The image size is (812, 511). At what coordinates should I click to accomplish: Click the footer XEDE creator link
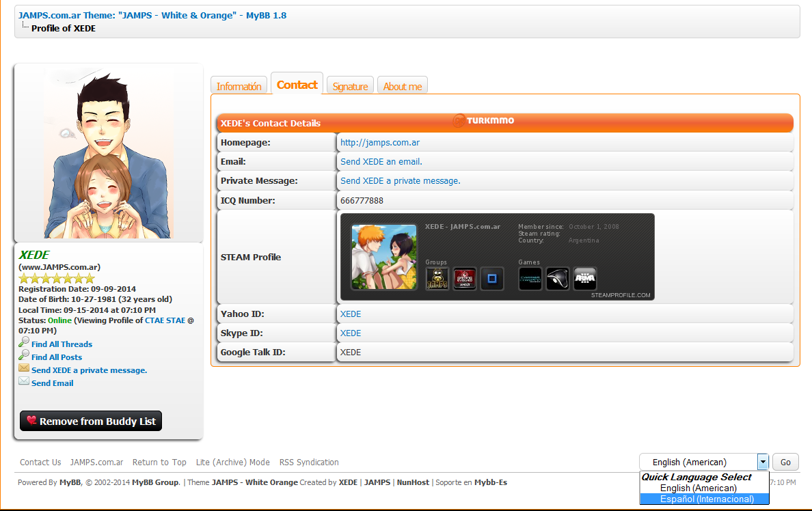tap(348, 482)
